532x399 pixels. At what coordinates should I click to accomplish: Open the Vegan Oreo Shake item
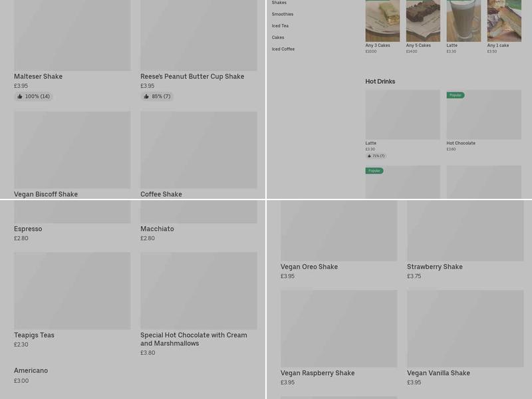[309, 267]
